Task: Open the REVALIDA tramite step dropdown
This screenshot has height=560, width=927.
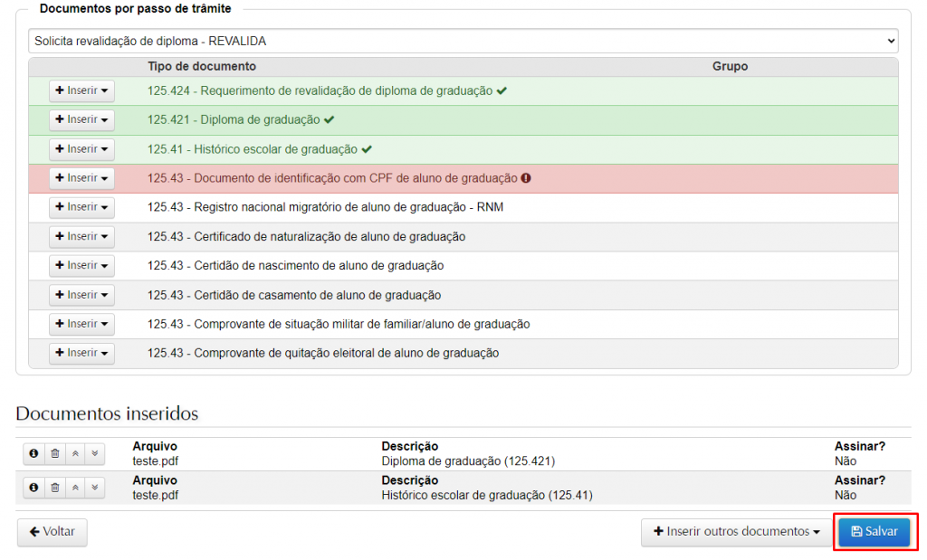Action: point(463,42)
